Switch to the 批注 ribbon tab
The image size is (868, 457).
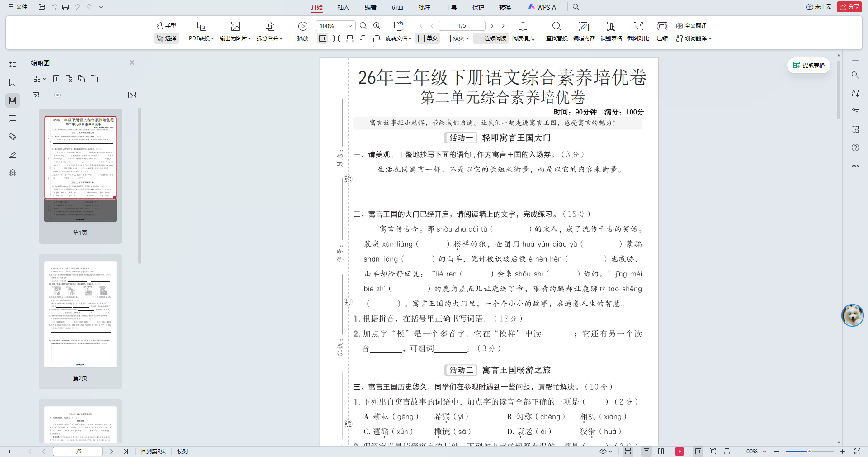[x=425, y=7]
